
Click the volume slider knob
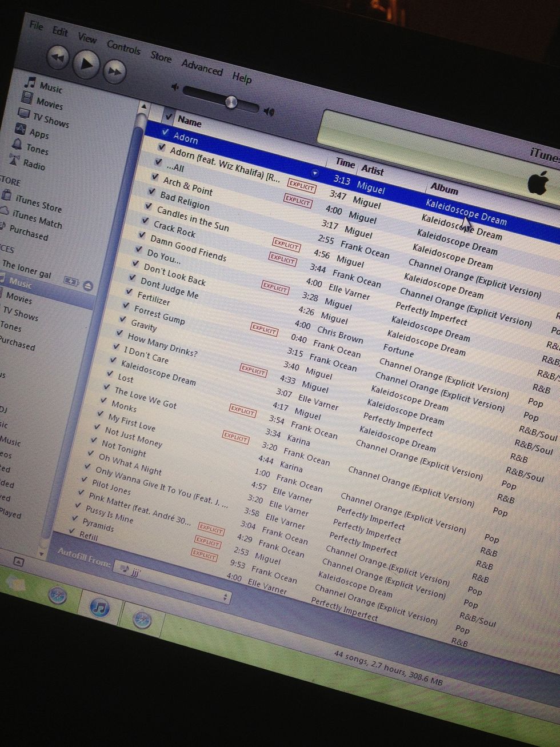click(231, 102)
